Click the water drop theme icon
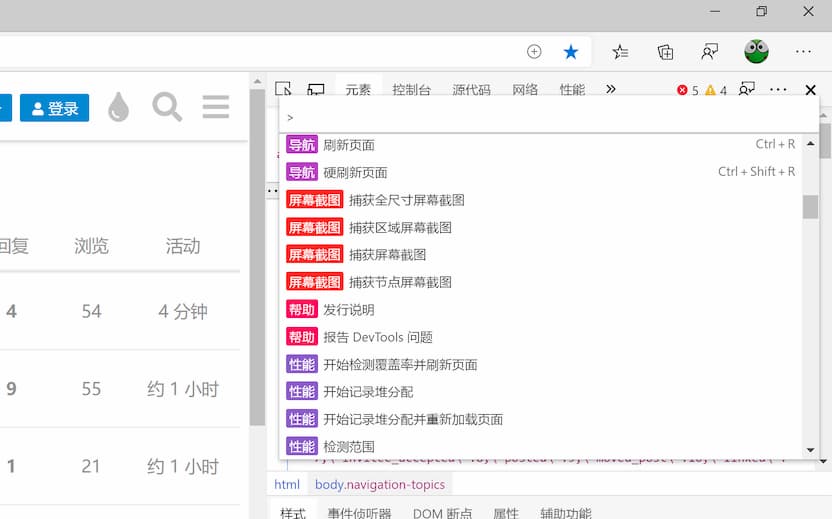The height and width of the screenshot is (519, 832). [x=118, y=107]
